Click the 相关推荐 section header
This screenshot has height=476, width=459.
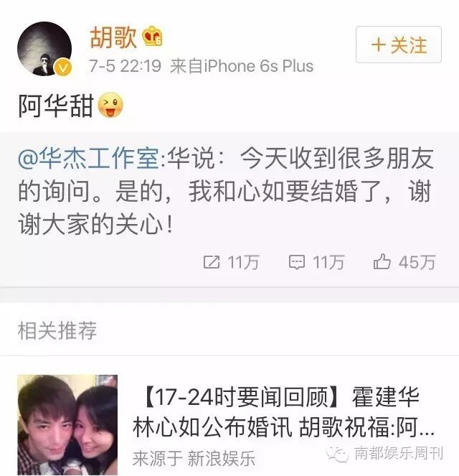click(x=57, y=330)
